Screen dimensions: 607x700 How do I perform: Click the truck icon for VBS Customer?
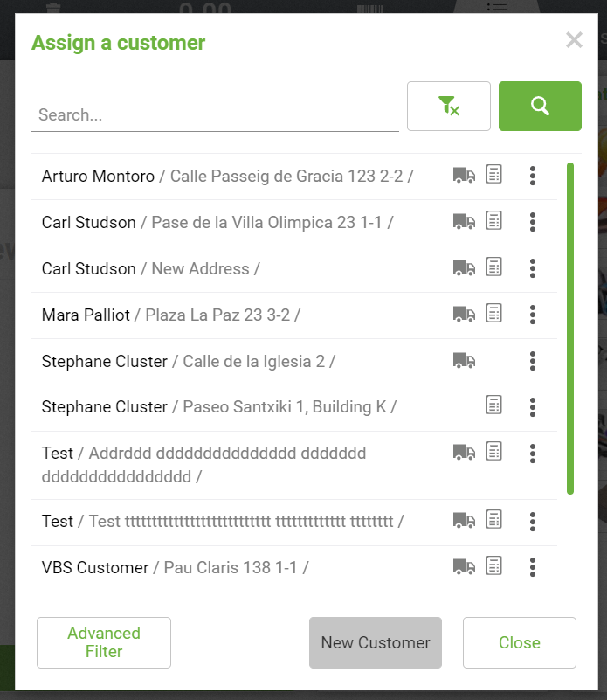click(x=464, y=566)
